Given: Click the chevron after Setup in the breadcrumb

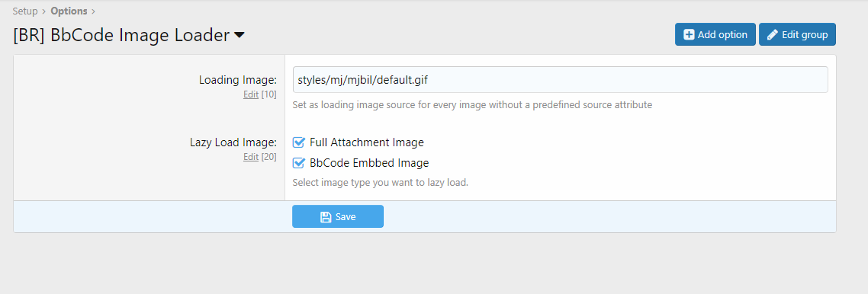Looking at the screenshot, I should (44, 11).
